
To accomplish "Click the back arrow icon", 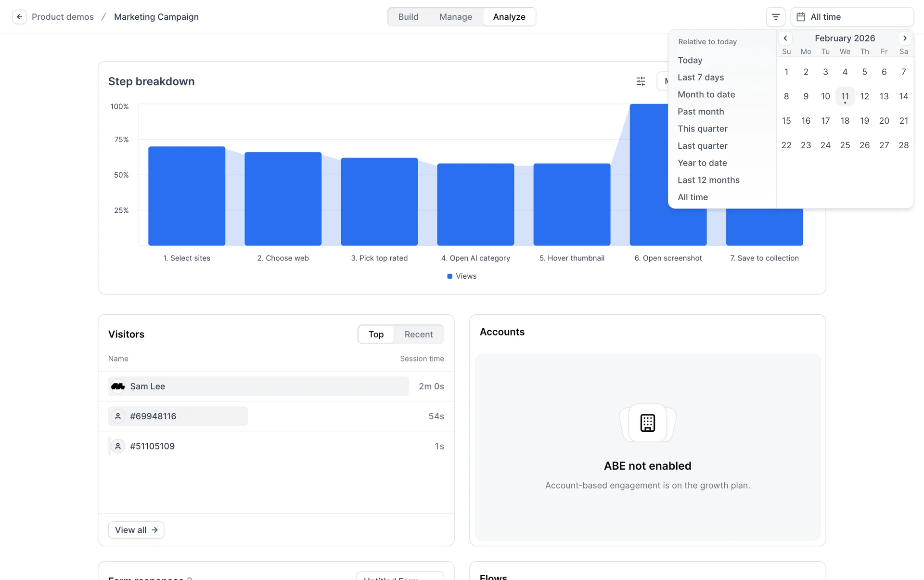I will click(x=19, y=17).
